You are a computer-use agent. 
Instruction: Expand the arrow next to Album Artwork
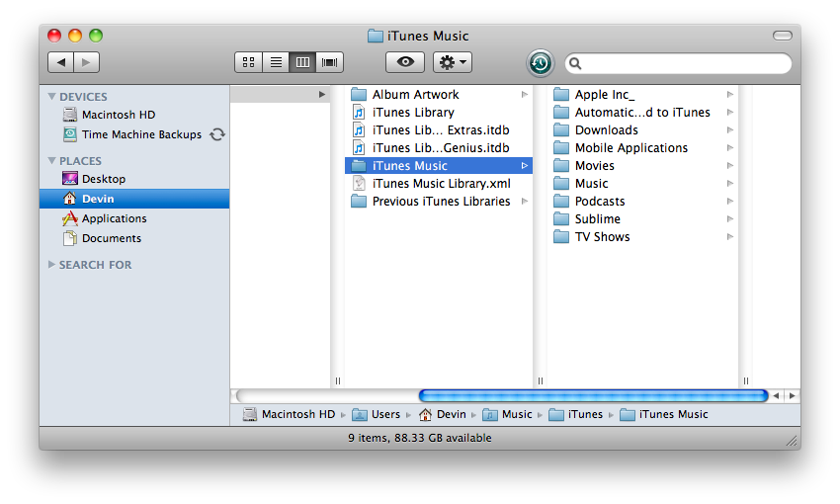point(525,94)
